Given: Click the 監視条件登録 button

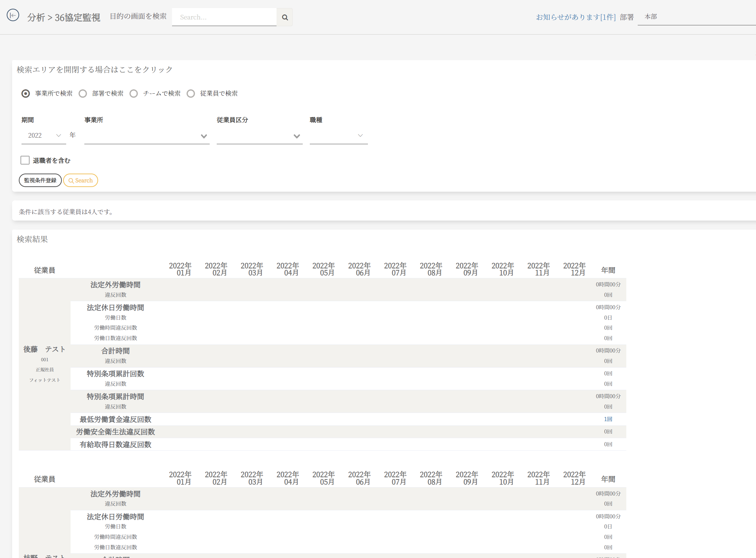Looking at the screenshot, I should pos(40,180).
